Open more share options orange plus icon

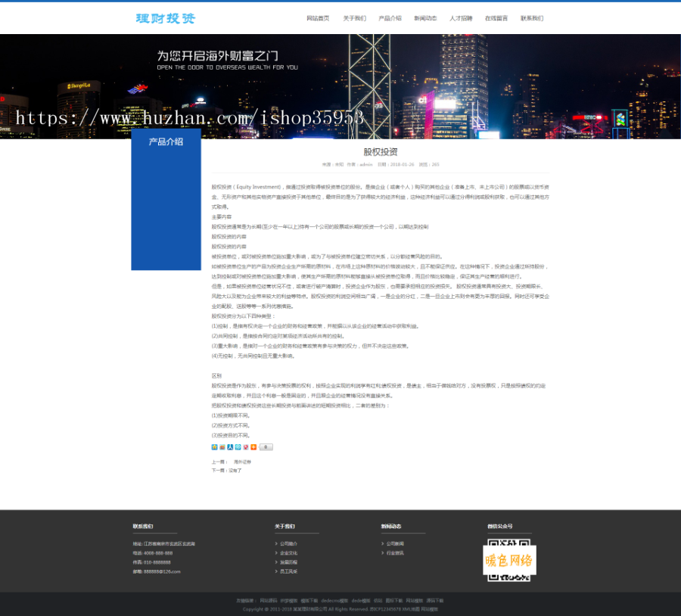point(253,446)
